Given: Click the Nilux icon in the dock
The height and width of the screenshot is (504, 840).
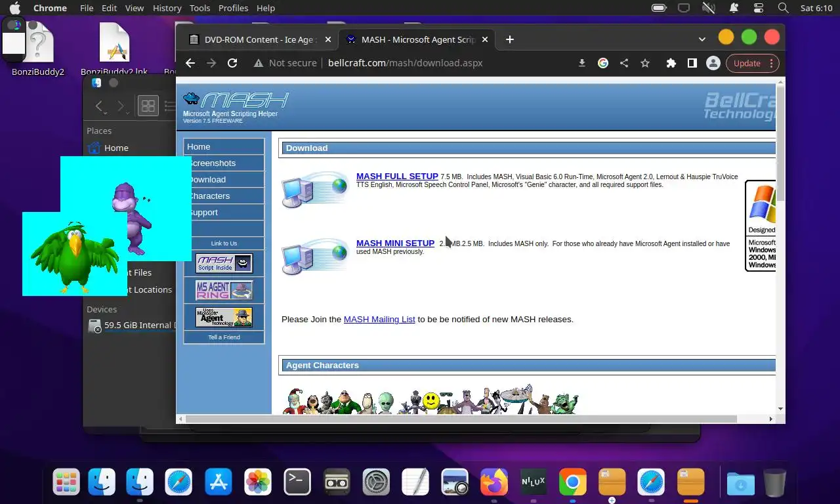Looking at the screenshot, I should (x=534, y=482).
